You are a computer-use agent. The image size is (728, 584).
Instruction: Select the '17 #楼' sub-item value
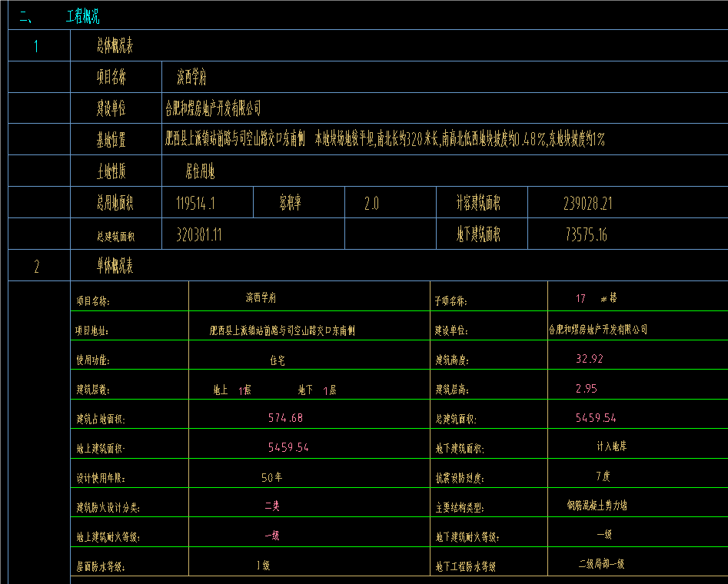click(596, 298)
